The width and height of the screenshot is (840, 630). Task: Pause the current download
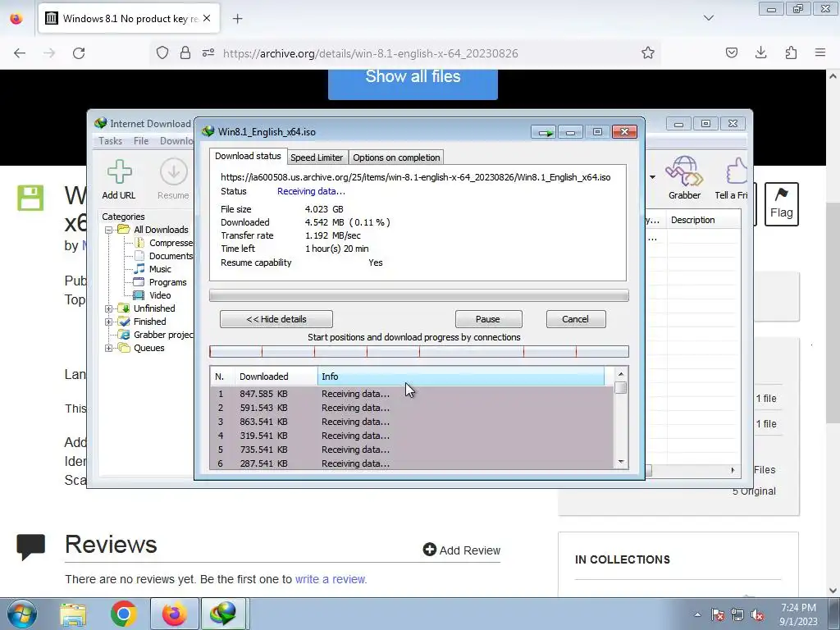[489, 319]
